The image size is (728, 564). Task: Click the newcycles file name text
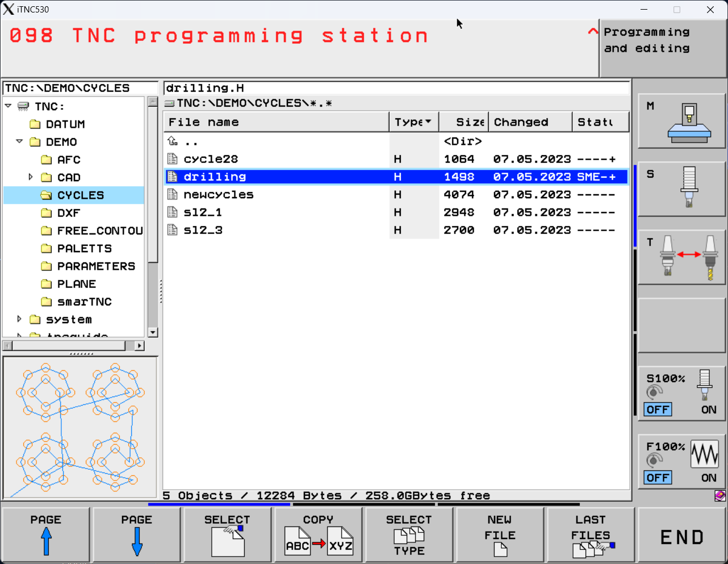coord(219,194)
